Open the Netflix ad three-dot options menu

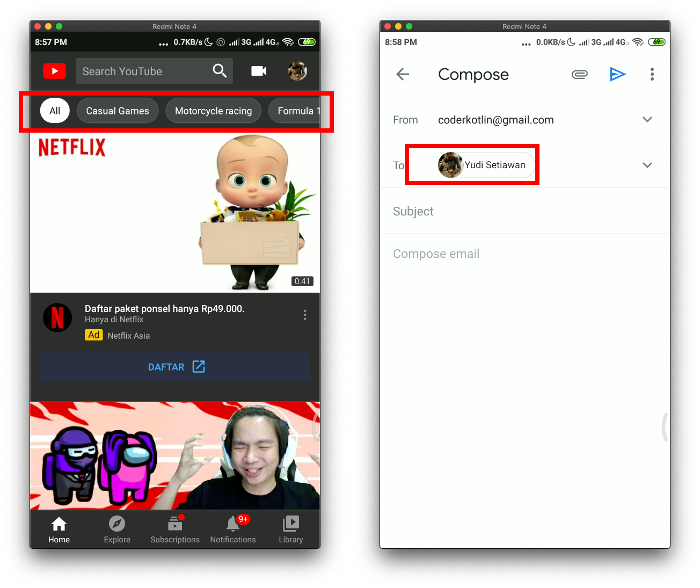(304, 315)
